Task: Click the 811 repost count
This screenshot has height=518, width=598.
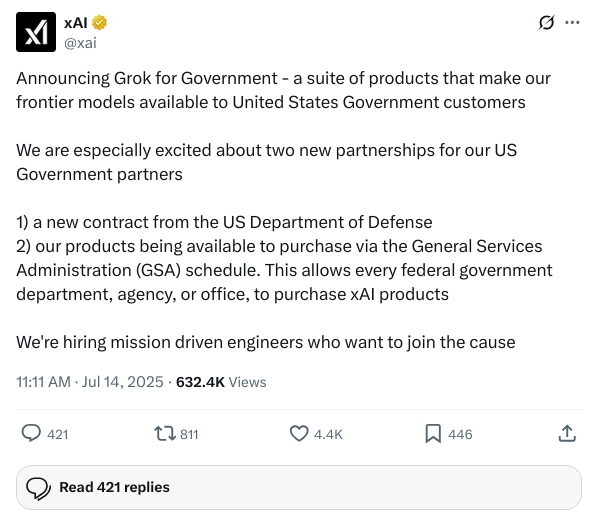Action: (x=189, y=434)
